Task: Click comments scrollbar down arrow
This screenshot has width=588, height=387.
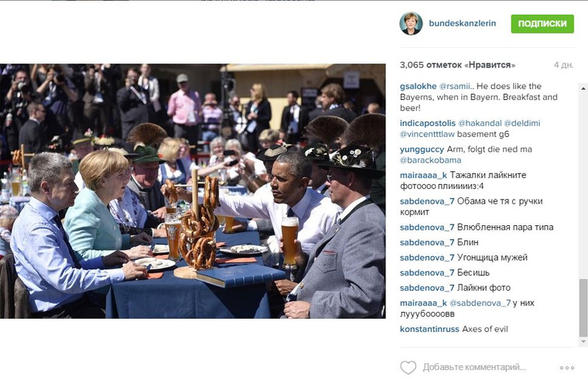Action: pyautogui.click(x=583, y=341)
